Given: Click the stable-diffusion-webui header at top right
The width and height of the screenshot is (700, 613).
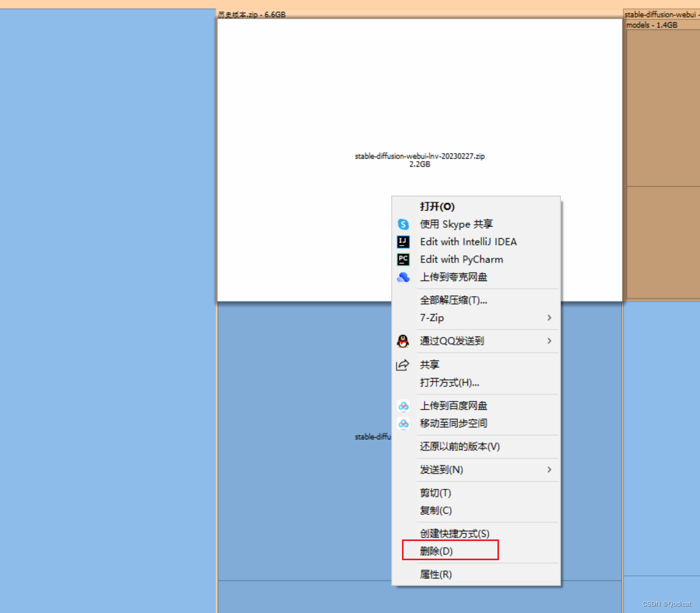Looking at the screenshot, I should 662,14.
